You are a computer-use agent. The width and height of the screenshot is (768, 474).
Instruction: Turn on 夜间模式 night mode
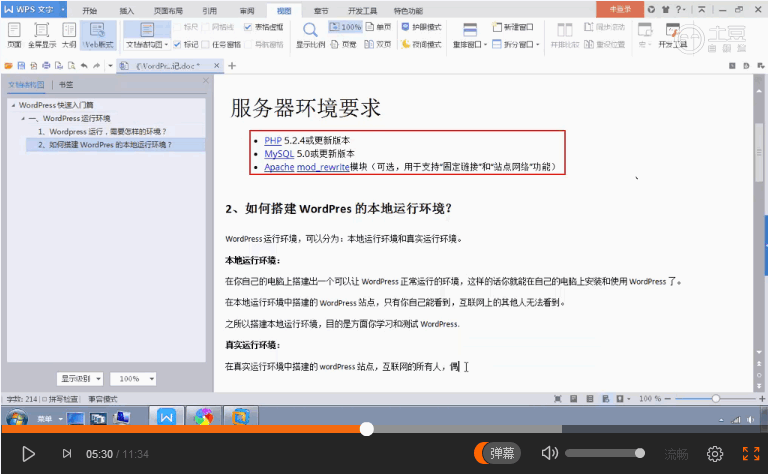[421, 45]
